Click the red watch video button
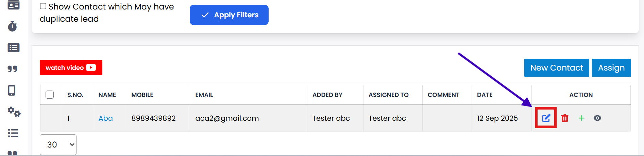Viewport: 644px width, 156px height. (71, 68)
